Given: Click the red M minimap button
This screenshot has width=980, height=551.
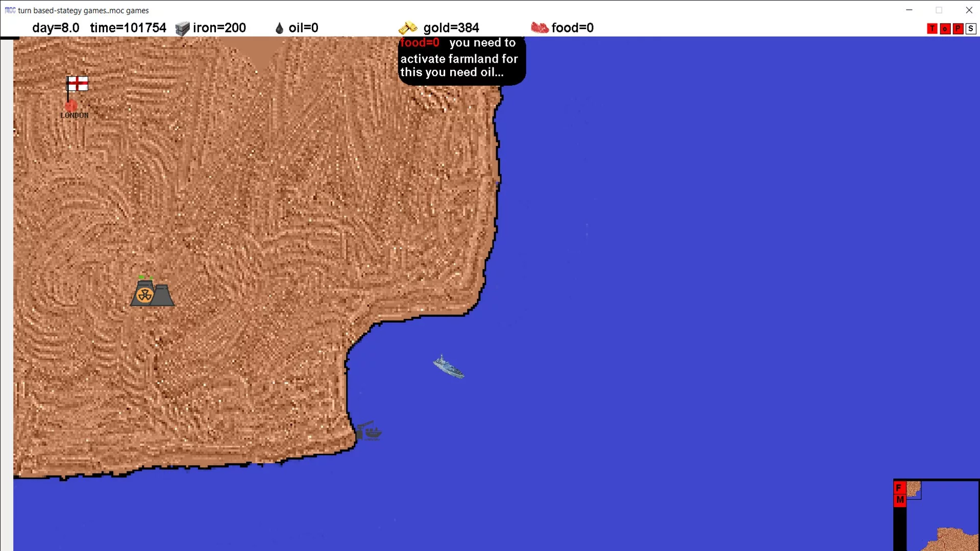Looking at the screenshot, I should tap(900, 500).
